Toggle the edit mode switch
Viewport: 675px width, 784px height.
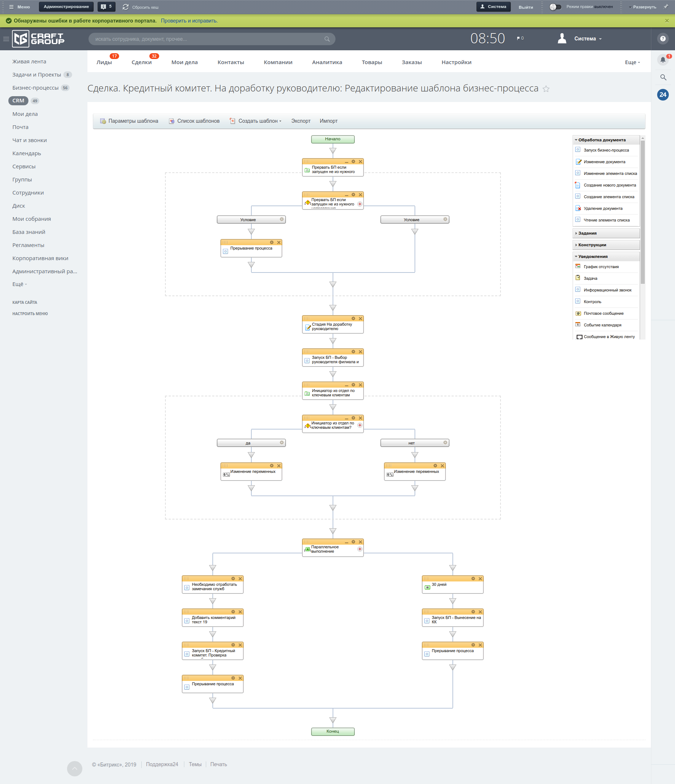click(x=555, y=7)
